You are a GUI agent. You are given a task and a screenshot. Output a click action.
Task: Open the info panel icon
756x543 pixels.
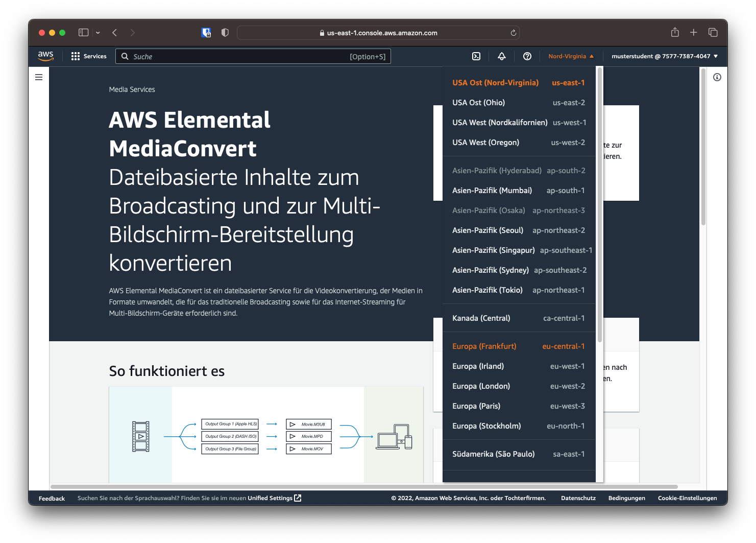coord(717,77)
